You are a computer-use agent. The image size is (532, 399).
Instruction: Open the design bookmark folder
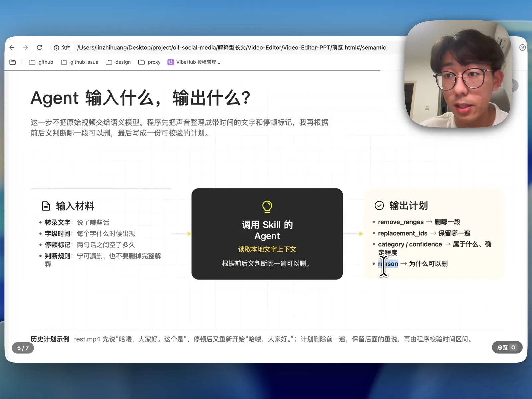(118, 62)
